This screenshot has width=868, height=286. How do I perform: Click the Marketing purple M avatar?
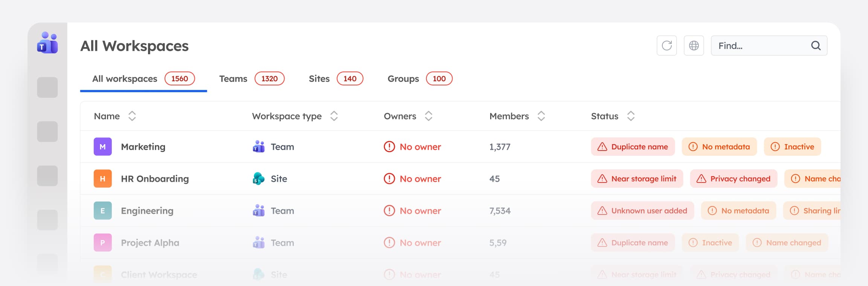[x=102, y=147]
